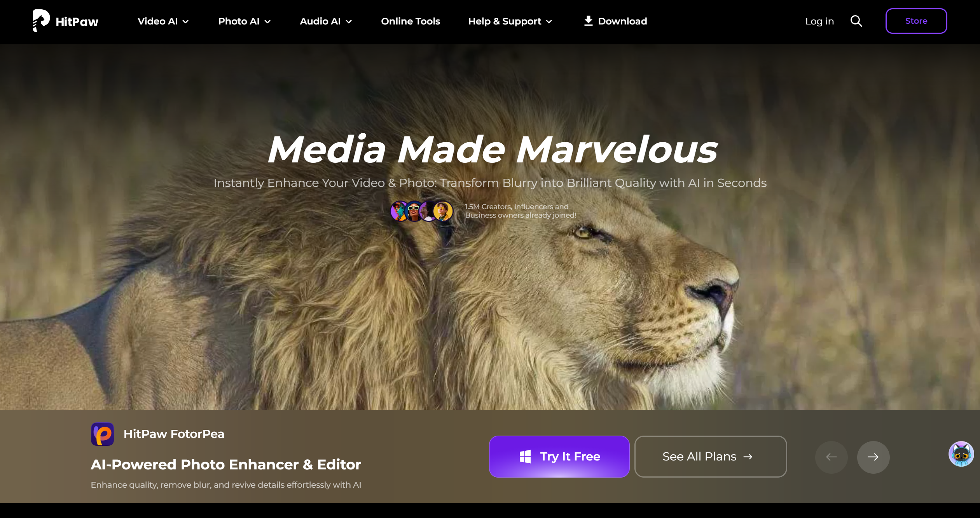Open the Store button
The width and height of the screenshot is (980, 518).
point(915,21)
